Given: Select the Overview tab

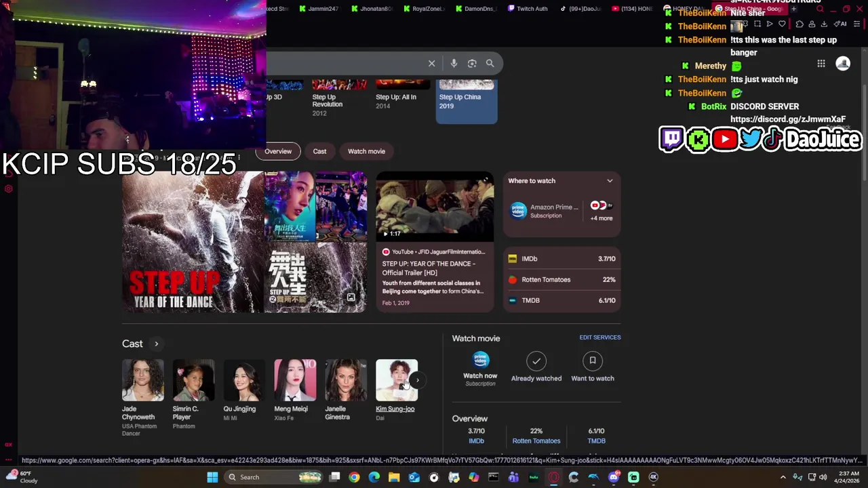Looking at the screenshot, I should (x=278, y=151).
